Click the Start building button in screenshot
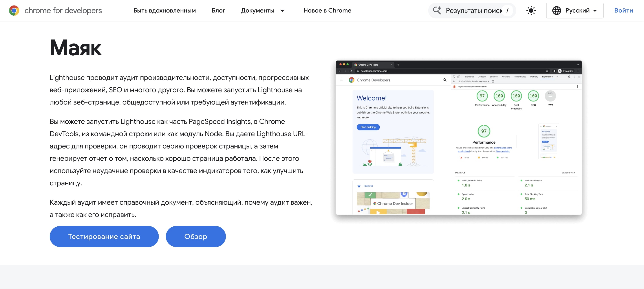The height and width of the screenshot is (289, 644). (x=368, y=127)
